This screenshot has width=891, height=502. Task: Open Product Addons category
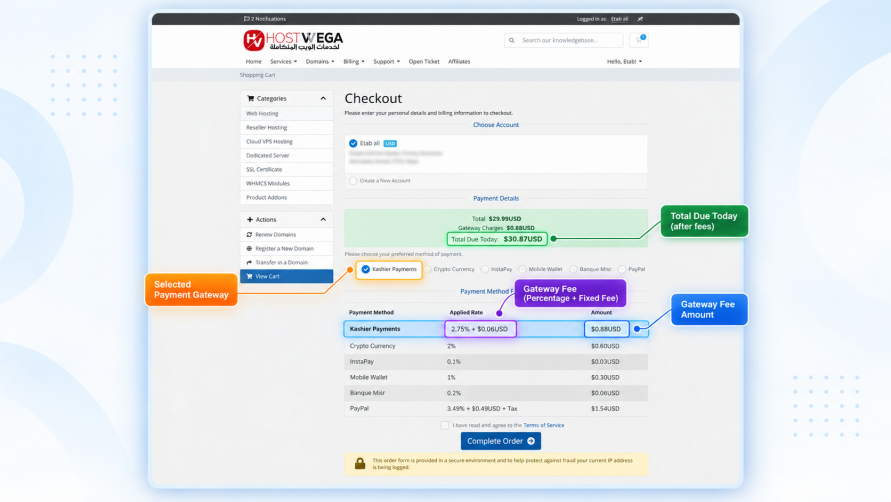pos(286,197)
